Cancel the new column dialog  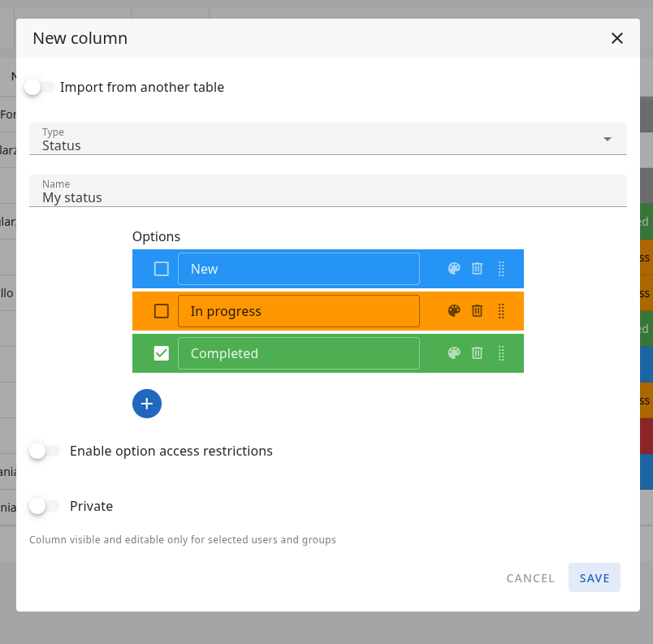pos(530,578)
